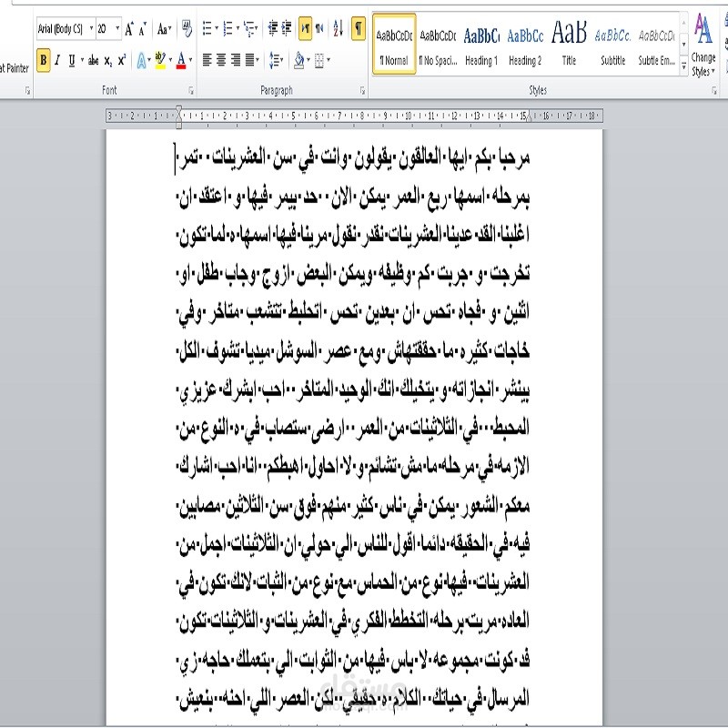Open the Clipboard pane launcher

coord(27,91)
